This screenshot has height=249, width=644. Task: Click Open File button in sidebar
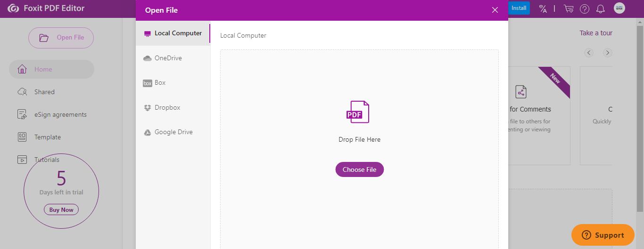(x=61, y=38)
